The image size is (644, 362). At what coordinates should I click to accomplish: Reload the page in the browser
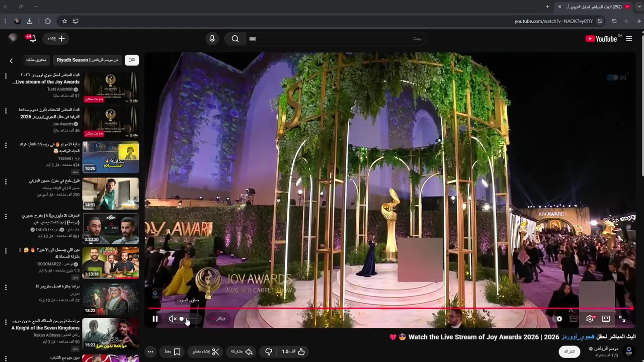(x=614, y=21)
